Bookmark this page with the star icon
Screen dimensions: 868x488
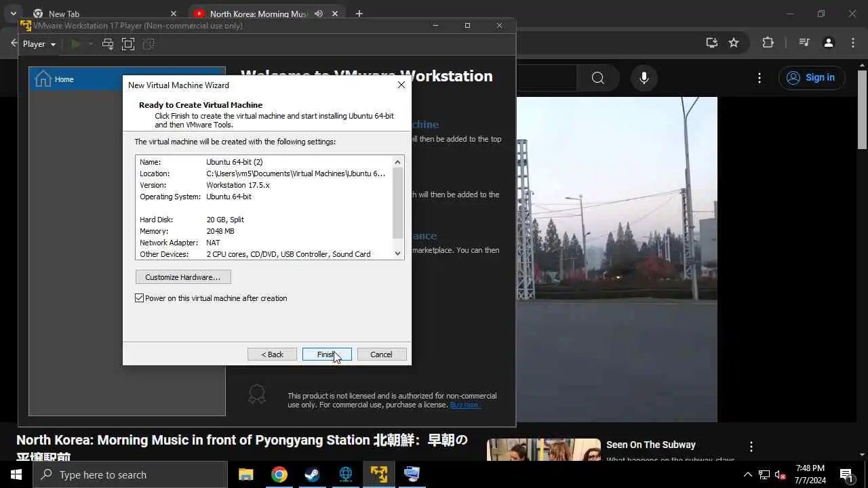pyautogui.click(x=734, y=43)
